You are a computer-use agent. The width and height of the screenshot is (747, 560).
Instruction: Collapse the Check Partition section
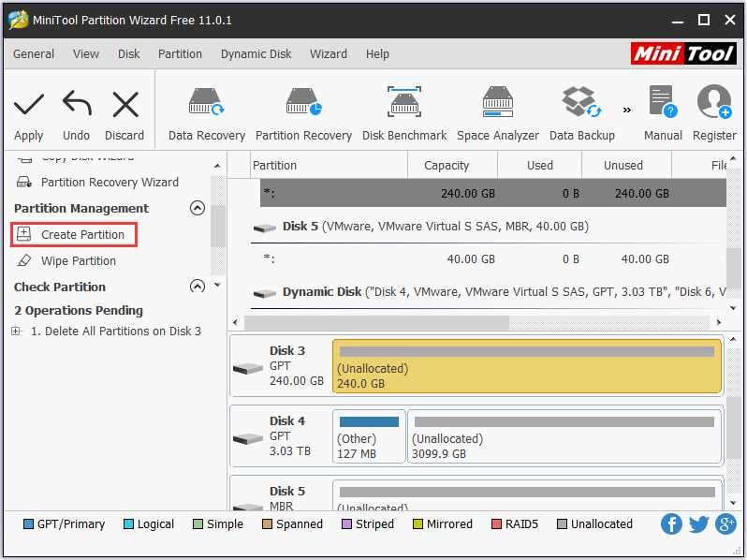tap(198, 286)
